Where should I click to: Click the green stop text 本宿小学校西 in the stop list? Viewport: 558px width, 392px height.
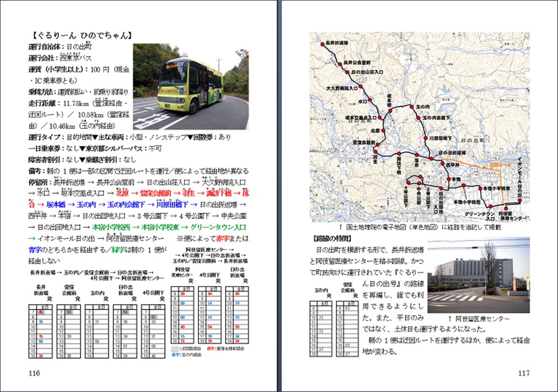click(111, 227)
